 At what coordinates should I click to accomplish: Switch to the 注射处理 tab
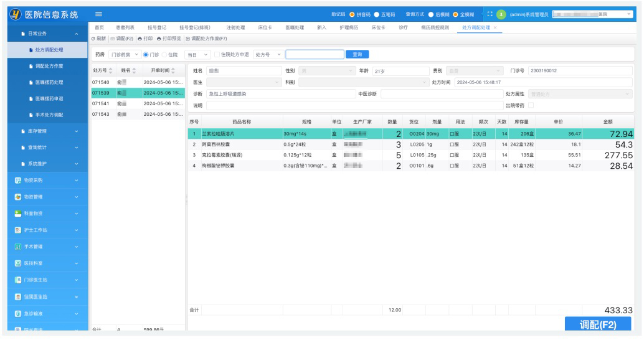coord(235,27)
